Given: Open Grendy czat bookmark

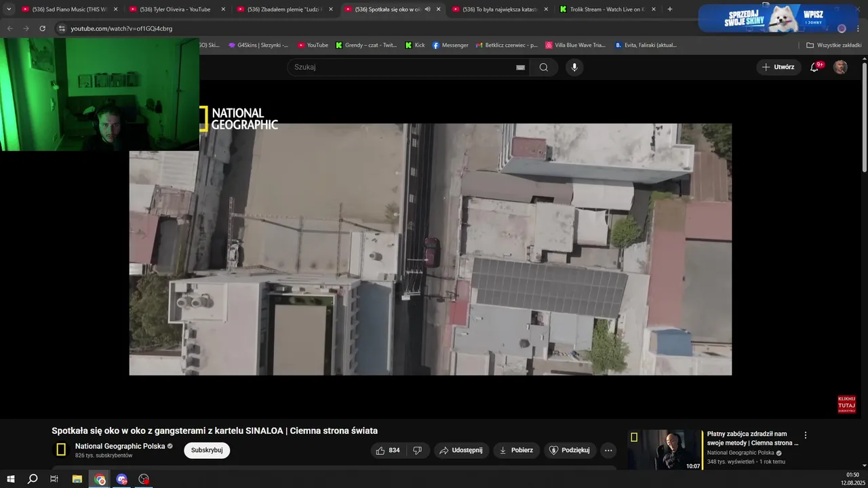Looking at the screenshot, I should click(x=366, y=45).
